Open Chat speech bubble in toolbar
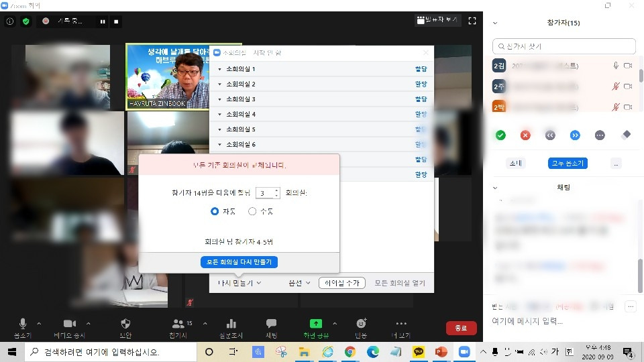 click(x=271, y=324)
